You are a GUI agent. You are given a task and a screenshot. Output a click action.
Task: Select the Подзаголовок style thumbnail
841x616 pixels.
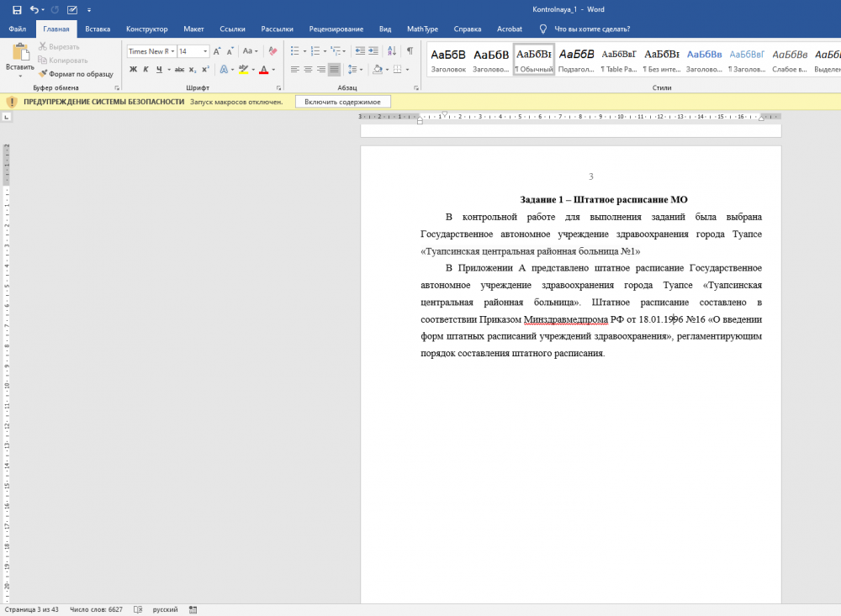coord(576,59)
